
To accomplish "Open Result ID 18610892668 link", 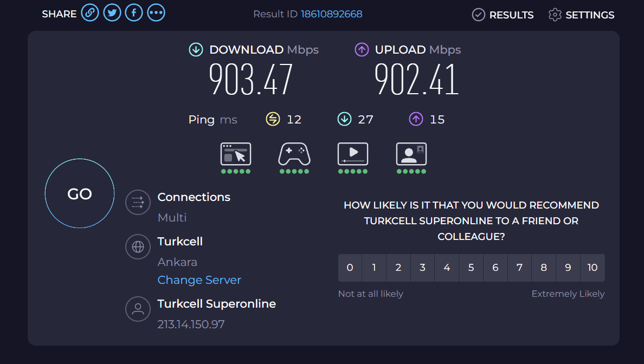I will (x=331, y=14).
